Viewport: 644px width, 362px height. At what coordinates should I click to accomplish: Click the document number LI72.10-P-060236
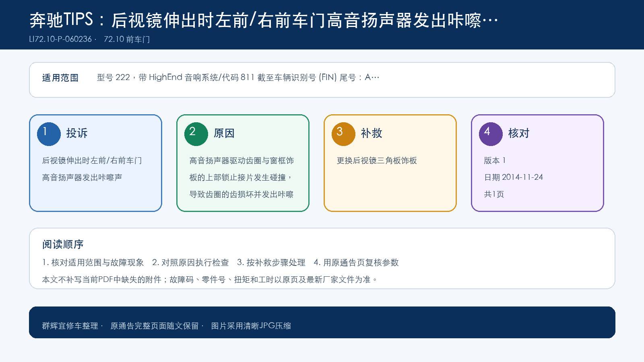(x=60, y=39)
